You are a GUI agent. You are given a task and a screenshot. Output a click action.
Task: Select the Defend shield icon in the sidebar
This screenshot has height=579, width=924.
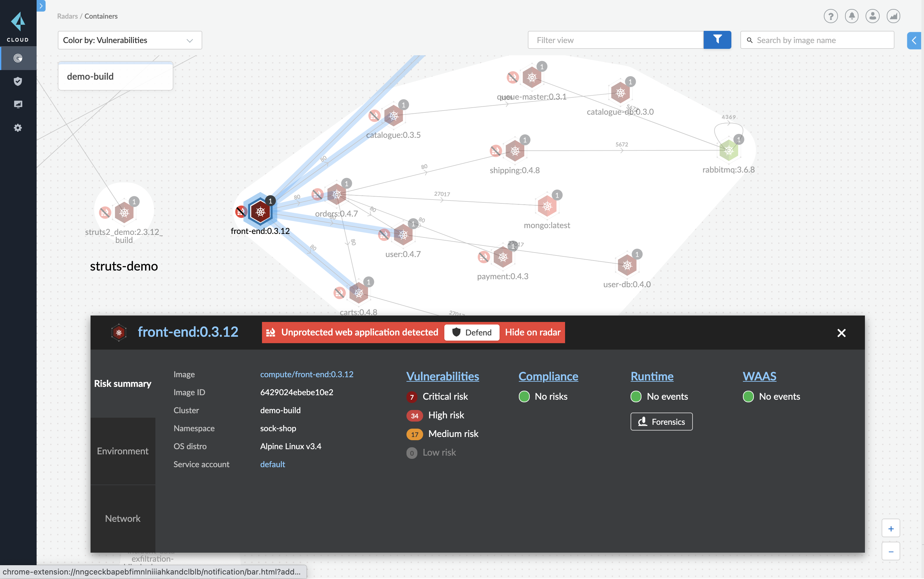18,81
